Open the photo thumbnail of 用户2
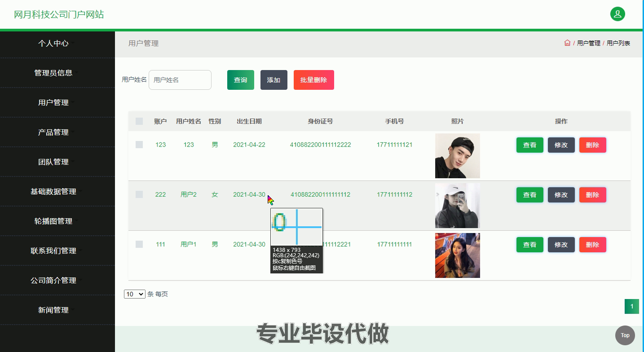 pos(458,206)
